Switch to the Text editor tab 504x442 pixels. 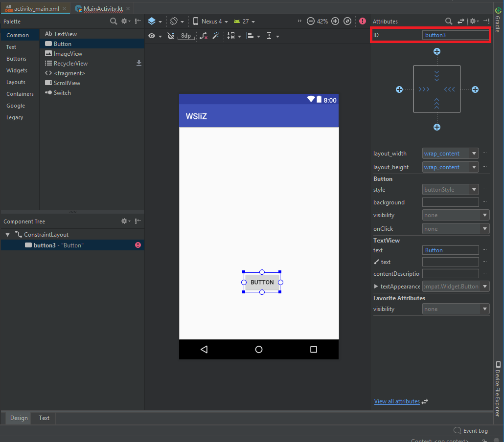pos(44,418)
